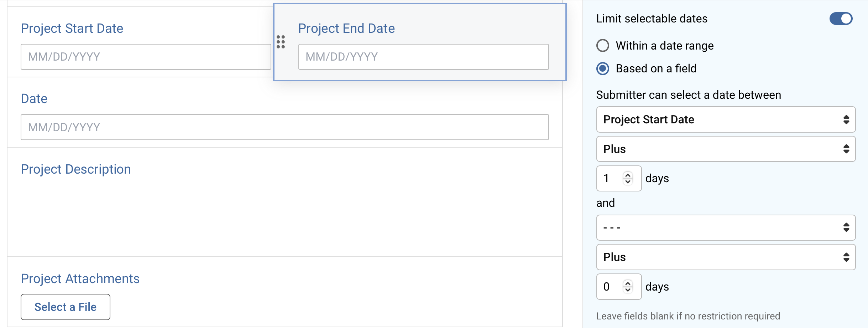Select the Project Attachments field
The image size is (868, 328).
80,278
